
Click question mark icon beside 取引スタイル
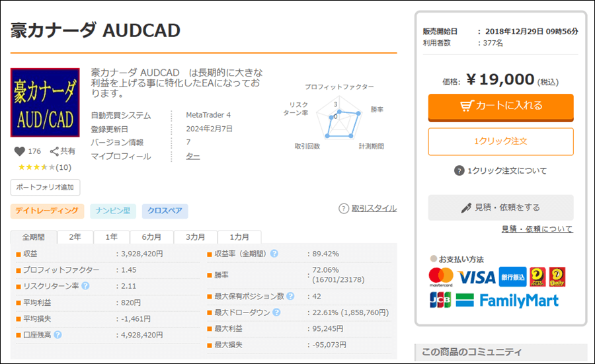click(x=343, y=208)
